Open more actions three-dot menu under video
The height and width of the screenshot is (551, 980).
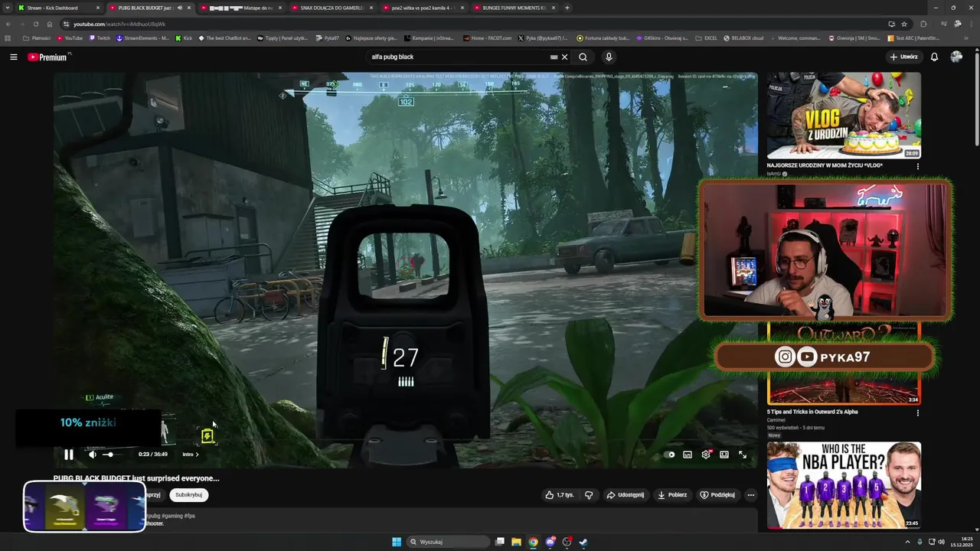[751, 495]
